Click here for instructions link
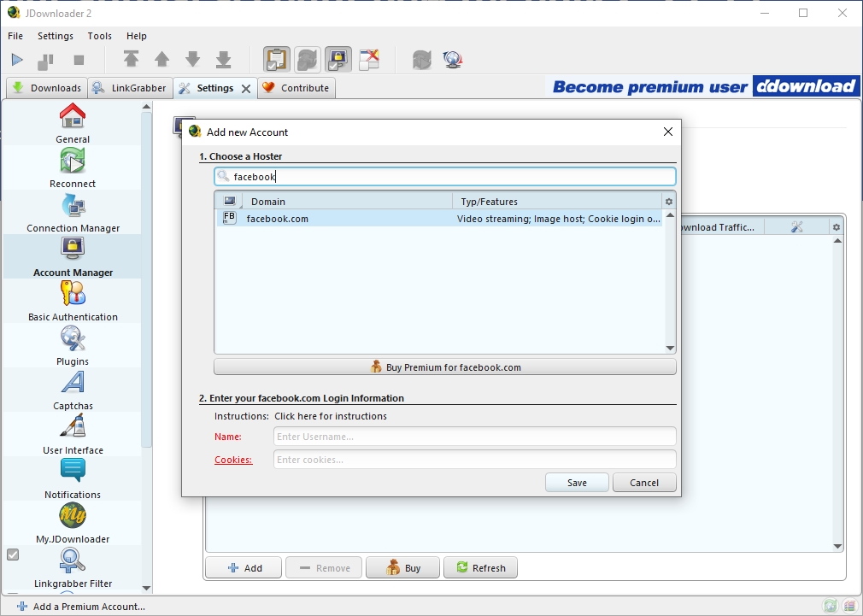 (330, 416)
